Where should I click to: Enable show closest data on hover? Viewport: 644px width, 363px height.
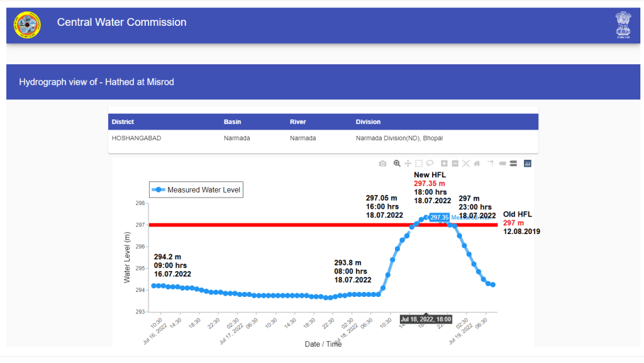502,164
